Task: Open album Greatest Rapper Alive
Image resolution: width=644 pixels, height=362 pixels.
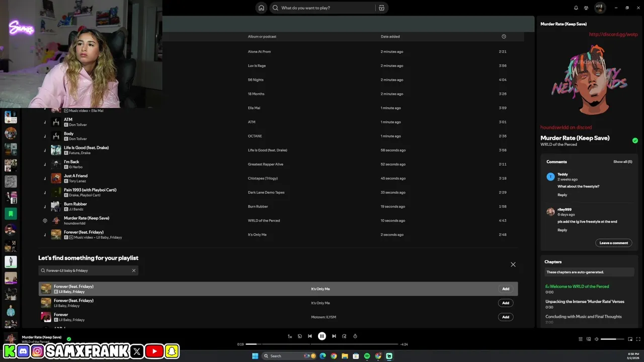Action: (x=265, y=164)
